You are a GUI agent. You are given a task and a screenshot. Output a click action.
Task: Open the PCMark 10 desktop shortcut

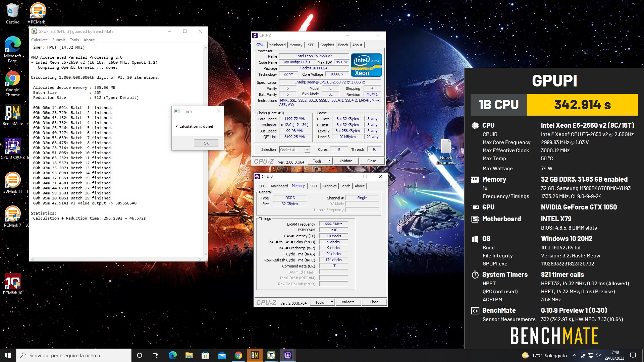coord(13,284)
